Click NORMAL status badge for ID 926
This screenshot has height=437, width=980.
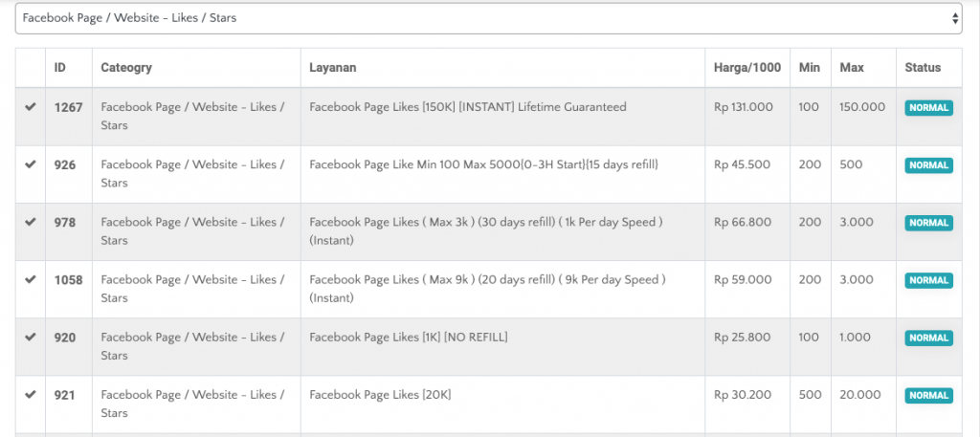(928, 165)
